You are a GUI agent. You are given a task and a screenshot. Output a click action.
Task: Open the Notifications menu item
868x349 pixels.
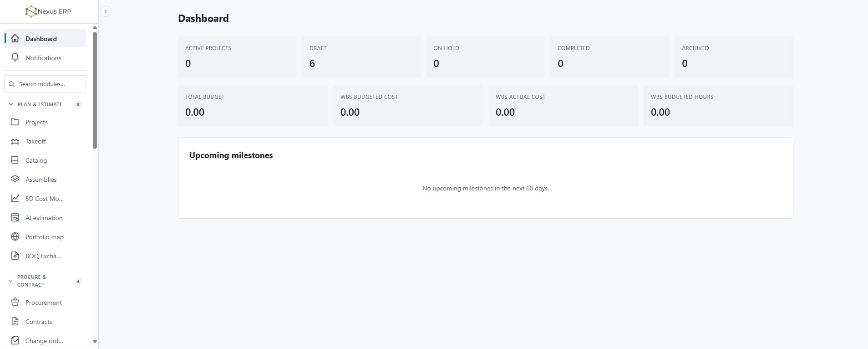45,58
